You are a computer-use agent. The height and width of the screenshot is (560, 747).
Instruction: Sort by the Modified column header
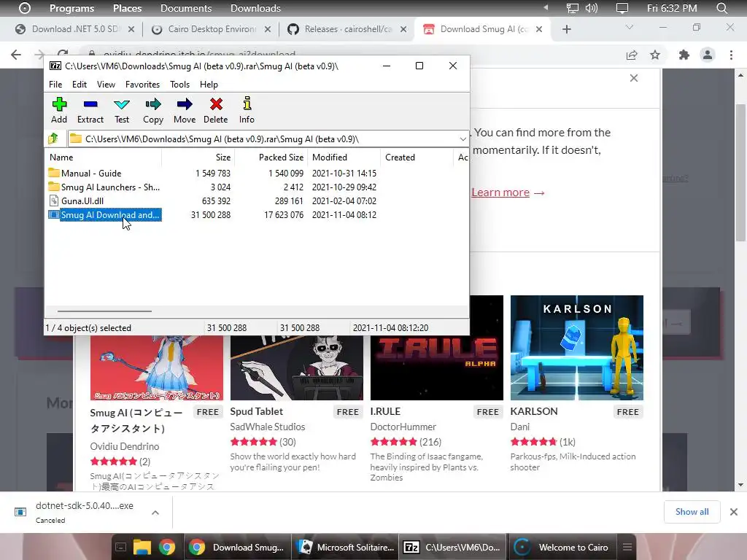click(344, 157)
